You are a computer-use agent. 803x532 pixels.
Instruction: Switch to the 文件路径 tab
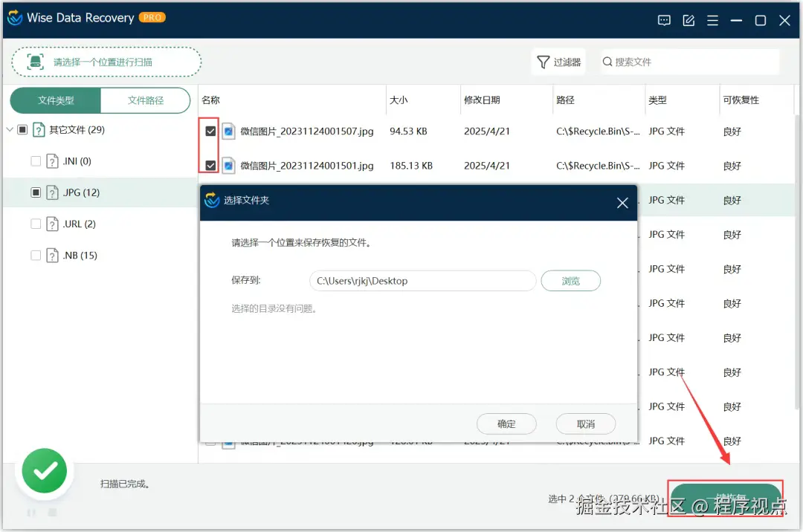[x=146, y=100]
